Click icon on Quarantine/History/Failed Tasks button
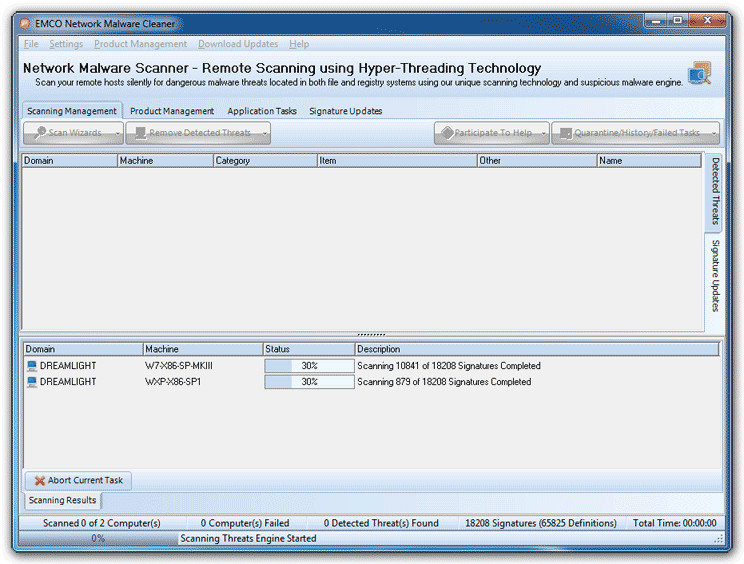 point(566,133)
